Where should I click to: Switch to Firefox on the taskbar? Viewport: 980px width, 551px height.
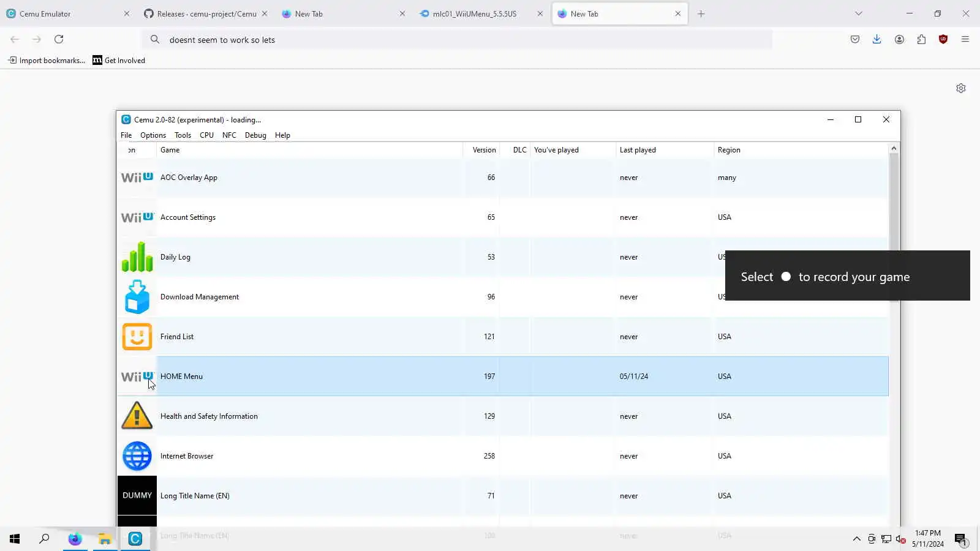pyautogui.click(x=75, y=539)
